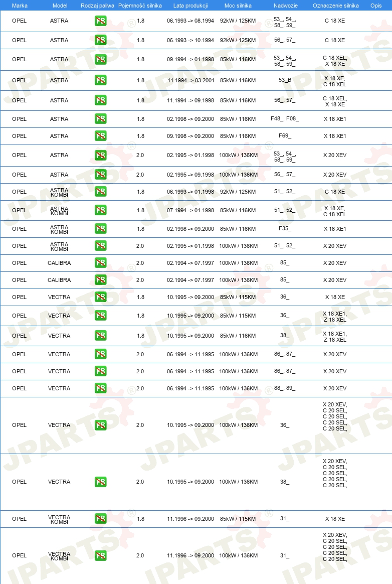Click the Model column header
The height and width of the screenshot is (584, 392).
[x=60, y=6]
